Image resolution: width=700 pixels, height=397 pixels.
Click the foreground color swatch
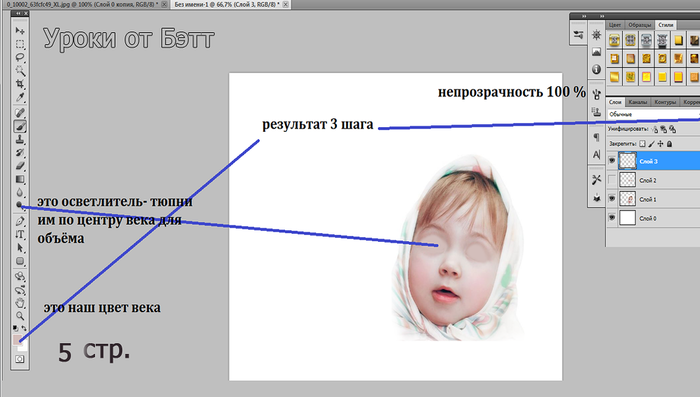17,340
